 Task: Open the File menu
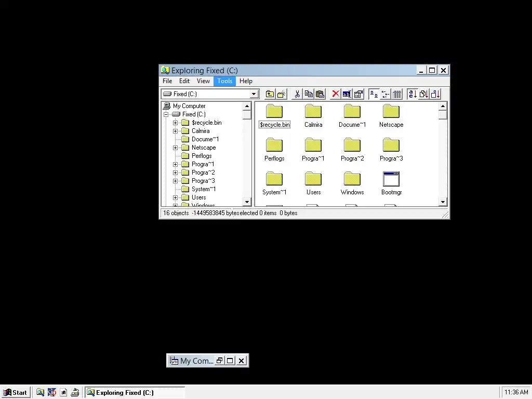pyautogui.click(x=167, y=81)
